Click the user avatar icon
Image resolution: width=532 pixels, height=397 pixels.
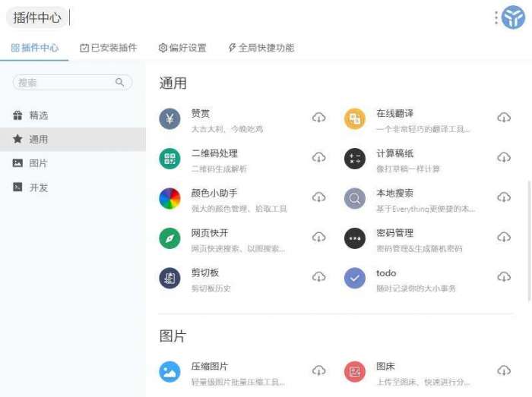(514, 17)
